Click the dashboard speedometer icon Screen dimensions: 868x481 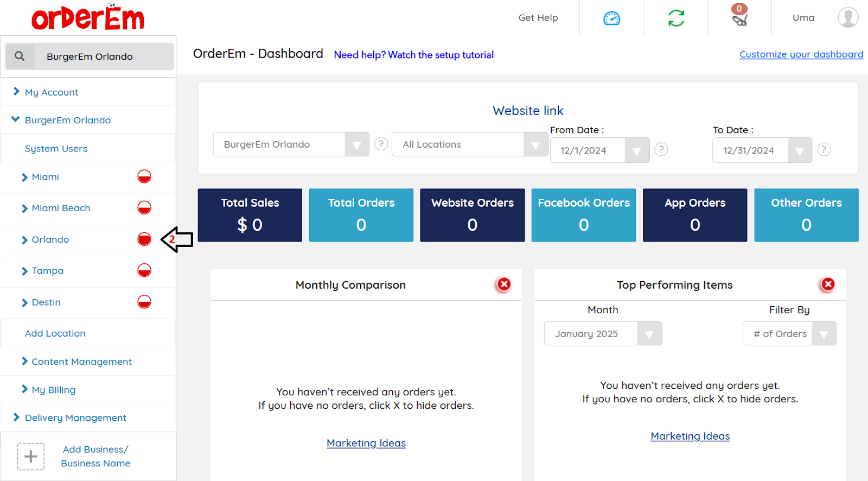[x=611, y=18]
